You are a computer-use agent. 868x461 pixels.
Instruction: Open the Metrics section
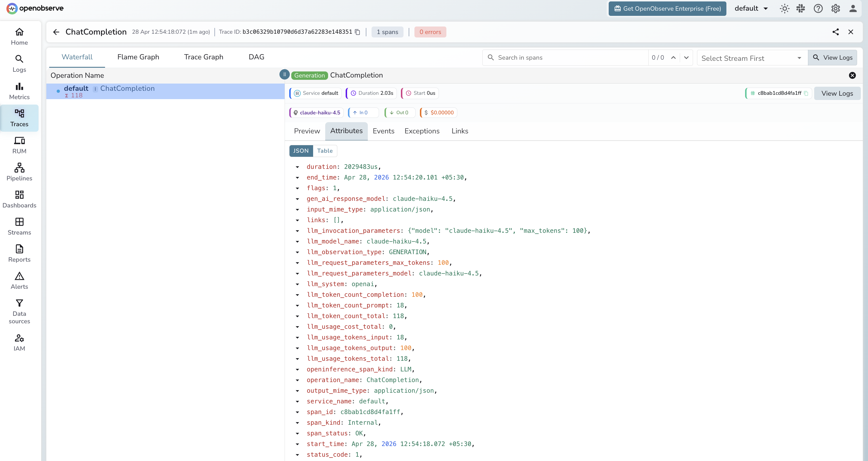[x=19, y=90]
